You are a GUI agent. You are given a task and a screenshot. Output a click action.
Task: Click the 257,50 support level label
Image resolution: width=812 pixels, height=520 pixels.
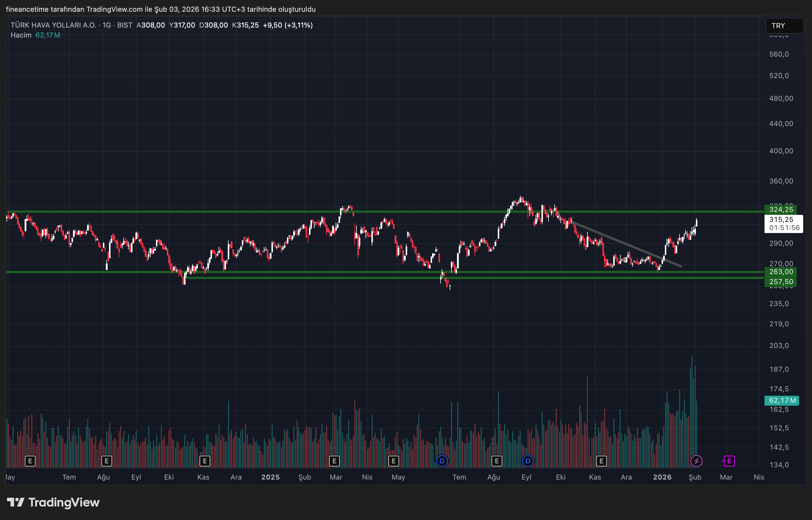[x=781, y=282]
